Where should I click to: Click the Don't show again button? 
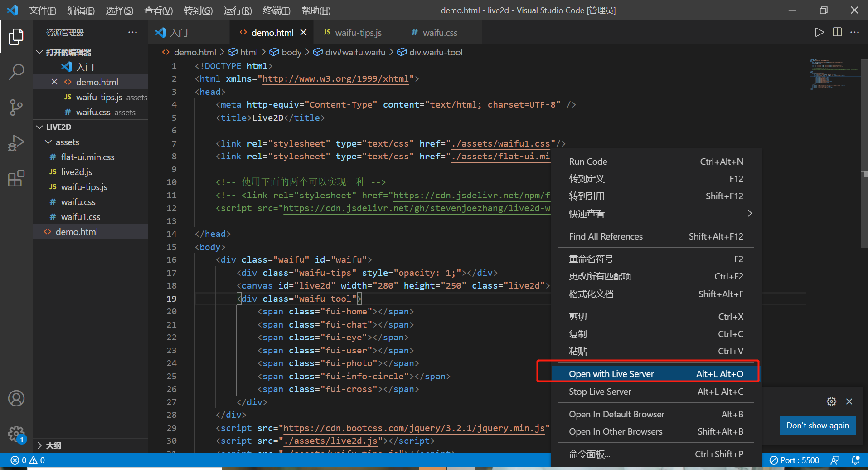coord(818,426)
